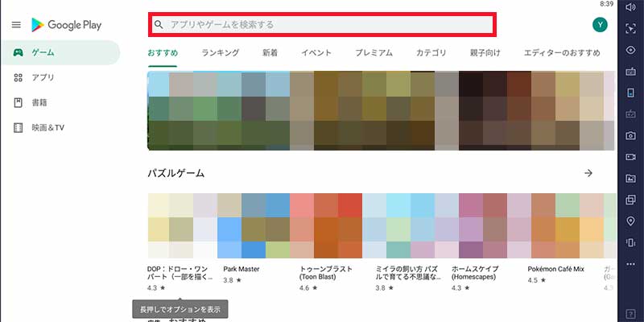The height and width of the screenshot is (322, 644).
Task: Select ゲーム in the left navigation
Action: point(60,52)
